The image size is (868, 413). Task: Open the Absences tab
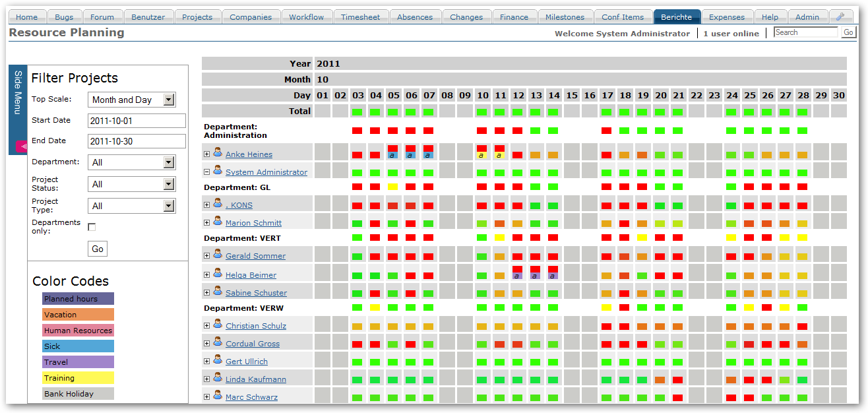pos(415,17)
